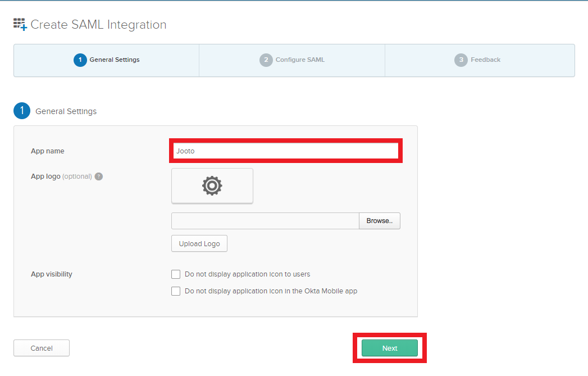Check Do not display icon in Okta Mobile app
This screenshot has width=588, height=376.
pyautogui.click(x=176, y=291)
